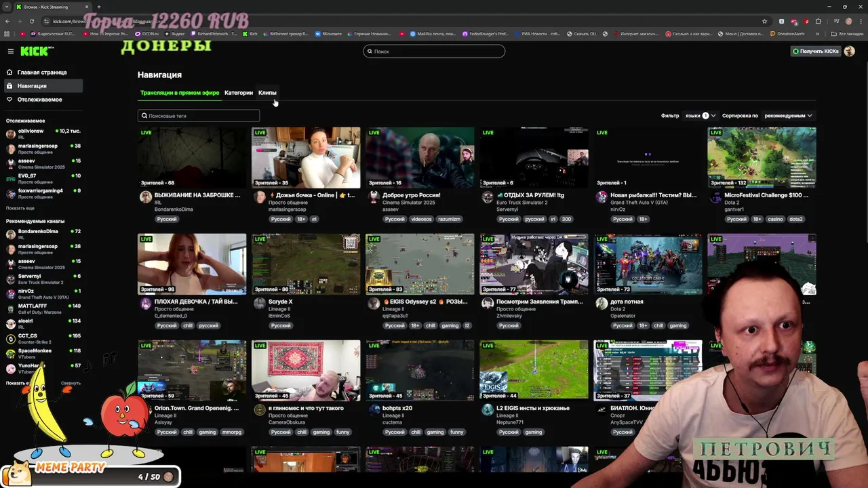Click the mmorpg tag under Orion.Town
The image size is (868, 488).
tap(232, 432)
